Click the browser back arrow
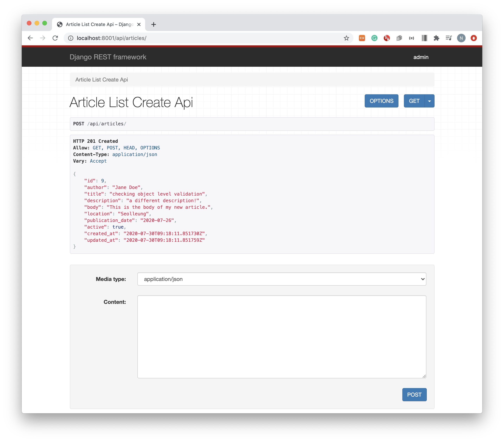The height and width of the screenshot is (442, 504). (x=30, y=38)
